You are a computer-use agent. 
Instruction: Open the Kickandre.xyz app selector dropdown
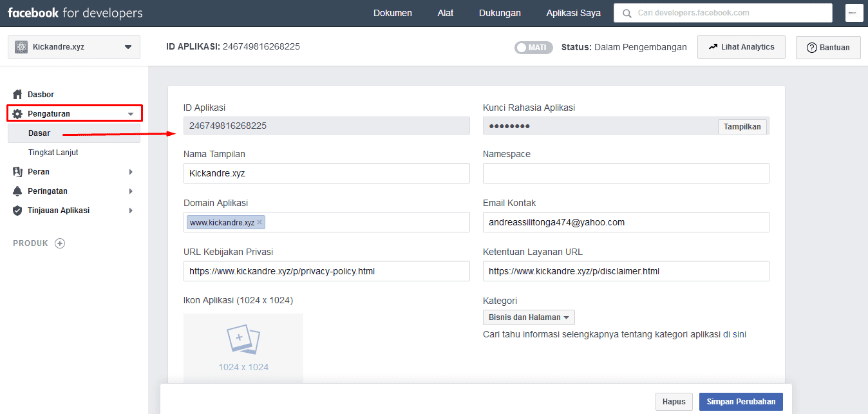point(74,47)
